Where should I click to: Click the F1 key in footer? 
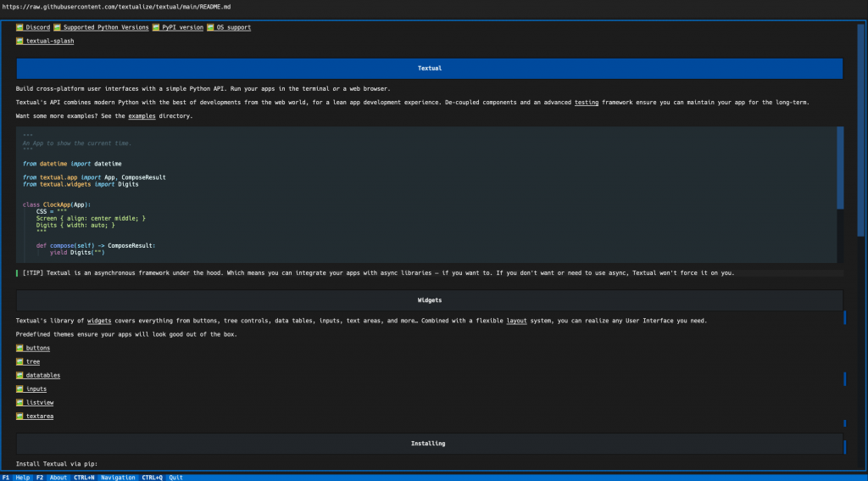pos(6,478)
